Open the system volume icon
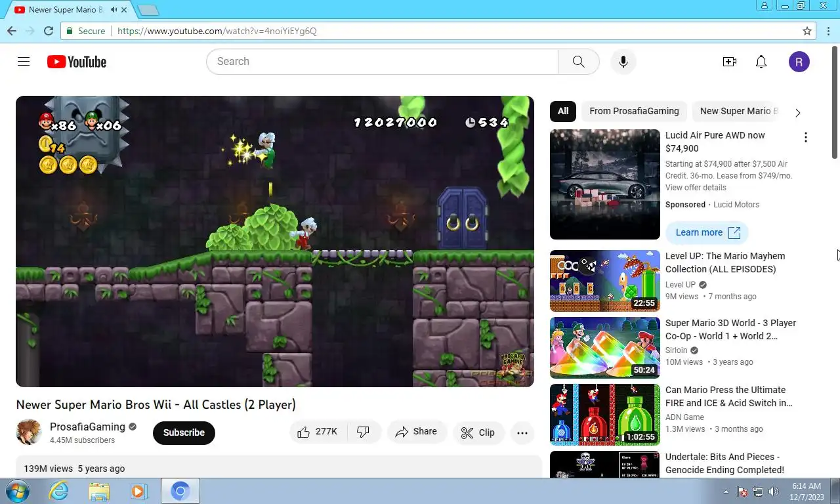Image resolution: width=840 pixels, height=504 pixels. [774, 492]
